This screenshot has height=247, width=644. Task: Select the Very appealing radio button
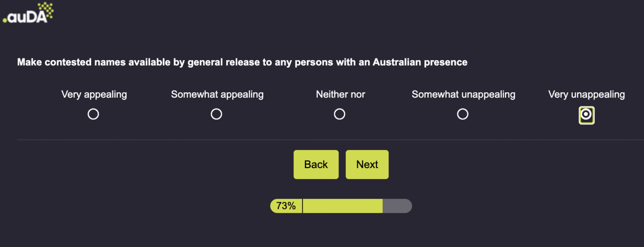93,114
